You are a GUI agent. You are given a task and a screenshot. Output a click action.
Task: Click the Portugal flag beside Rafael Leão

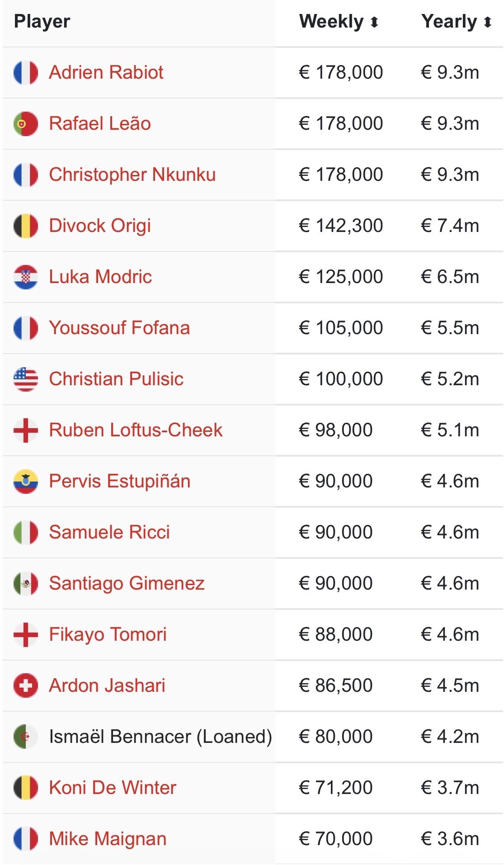pyautogui.click(x=26, y=123)
